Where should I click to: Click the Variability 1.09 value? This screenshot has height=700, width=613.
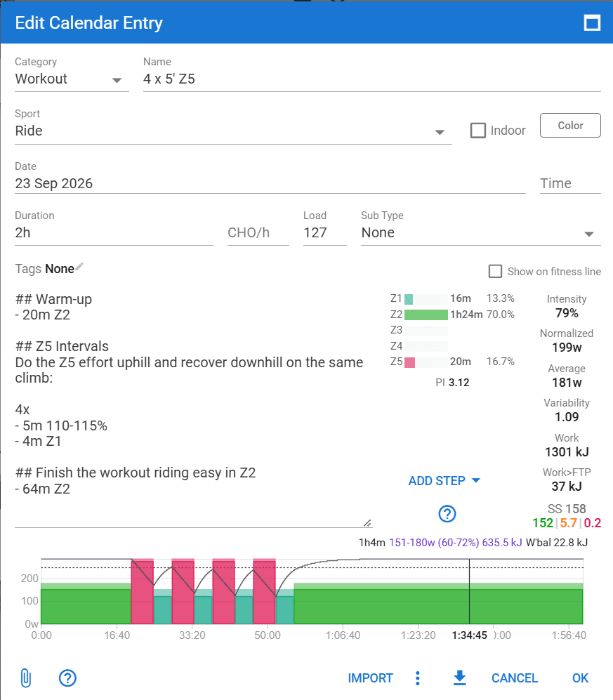click(x=567, y=416)
